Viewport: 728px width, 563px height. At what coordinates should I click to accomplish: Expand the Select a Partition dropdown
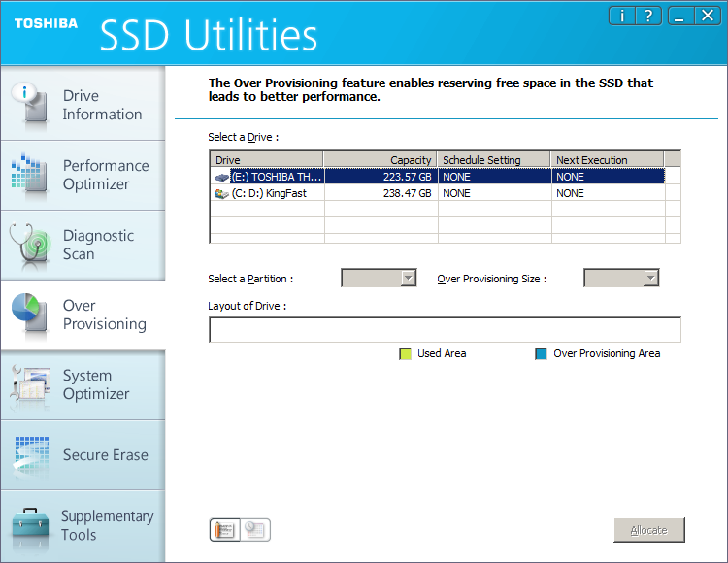(x=379, y=279)
